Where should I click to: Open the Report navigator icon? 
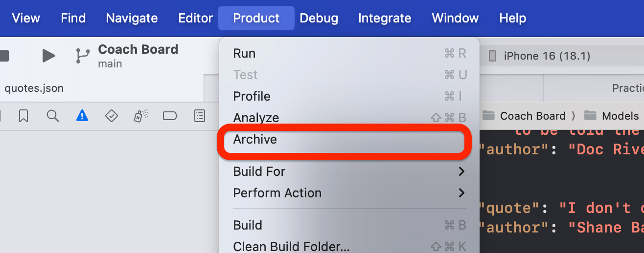click(200, 116)
